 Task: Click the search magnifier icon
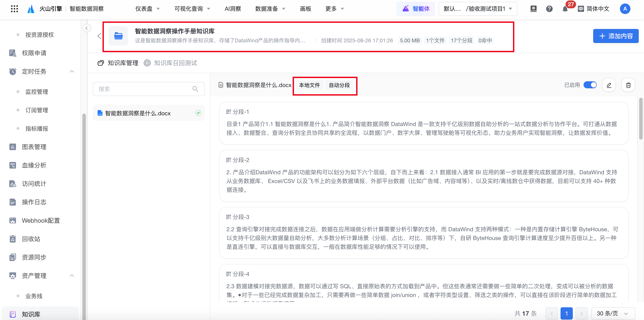[x=195, y=89]
